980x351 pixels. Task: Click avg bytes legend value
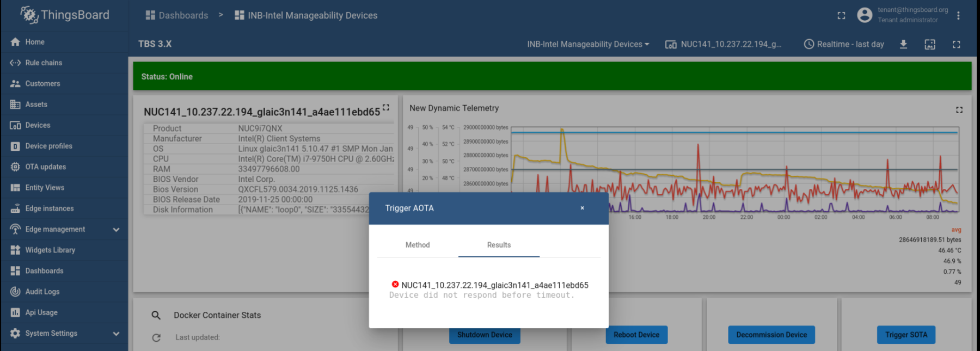pyautogui.click(x=930, y=240)
